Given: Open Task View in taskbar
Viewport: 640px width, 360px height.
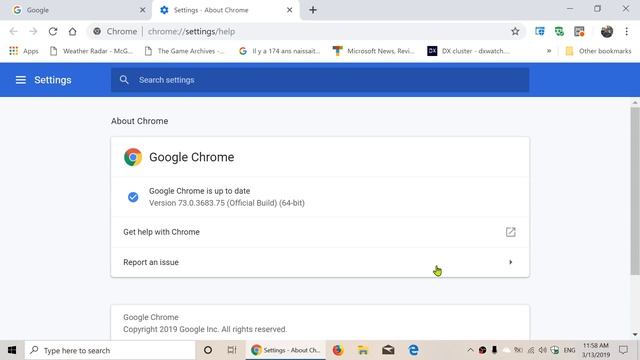Looking at the screenshot, I should click(x=232, y=350).
